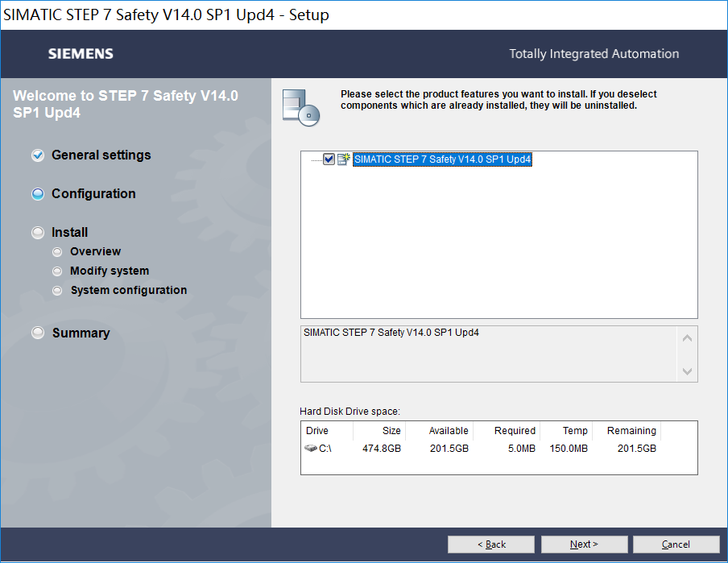The image size is (728, 563).
Task: Go to the Overview sub-step
Action: [x=96, y=251]
